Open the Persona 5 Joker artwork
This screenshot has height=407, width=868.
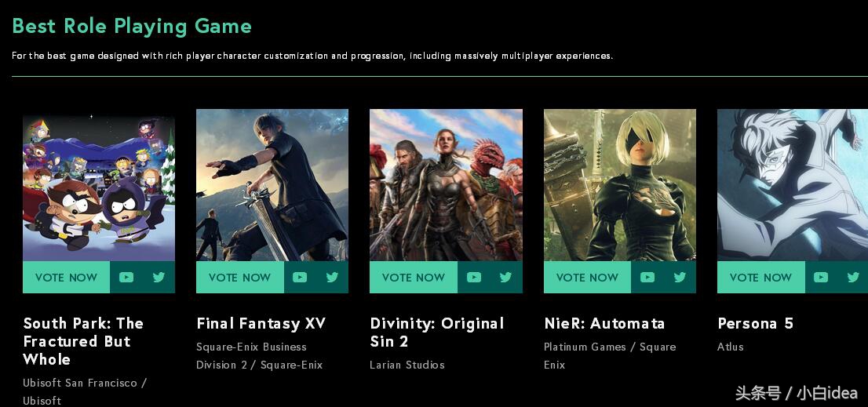(793, 185)
